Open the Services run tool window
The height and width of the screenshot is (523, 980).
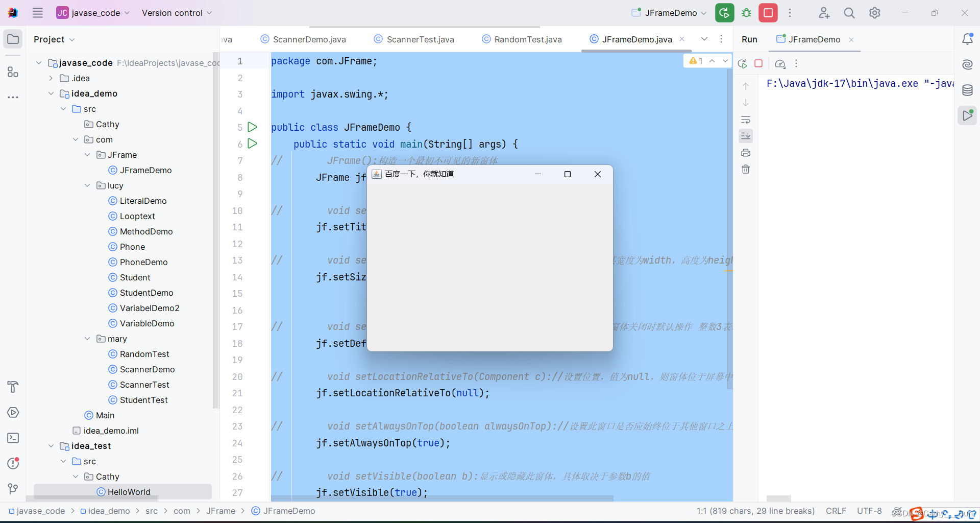point(13,412)
